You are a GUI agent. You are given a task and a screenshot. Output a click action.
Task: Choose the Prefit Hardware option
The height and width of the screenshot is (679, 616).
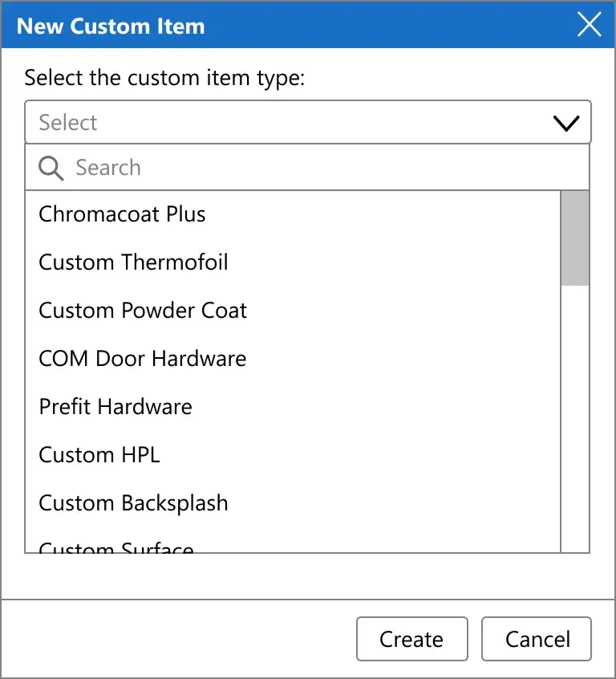[293, 406]
